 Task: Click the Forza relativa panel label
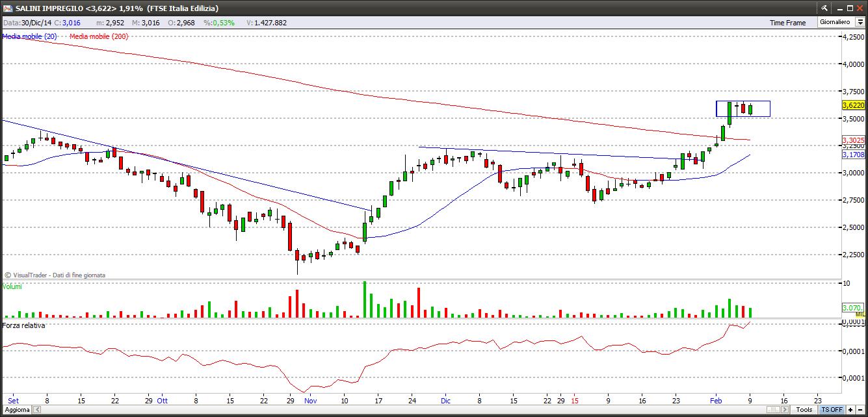[x=23, y=325]
